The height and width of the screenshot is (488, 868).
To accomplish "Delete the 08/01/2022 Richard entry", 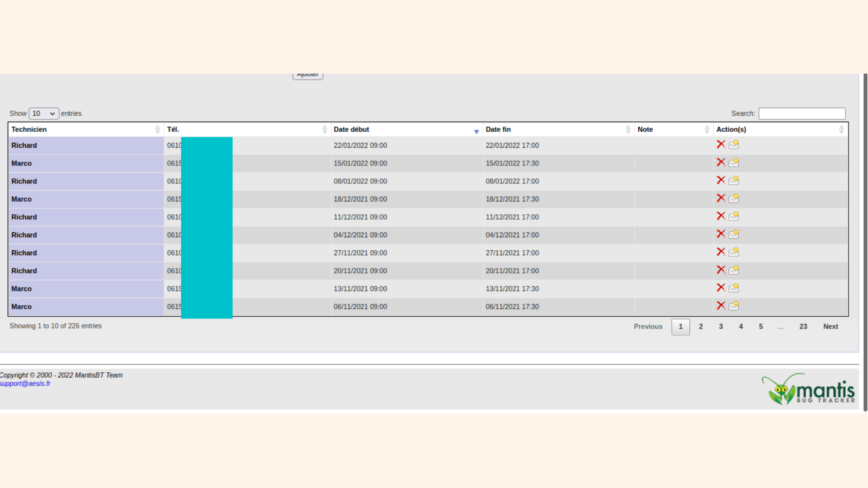I will click(x=721, y=180).
